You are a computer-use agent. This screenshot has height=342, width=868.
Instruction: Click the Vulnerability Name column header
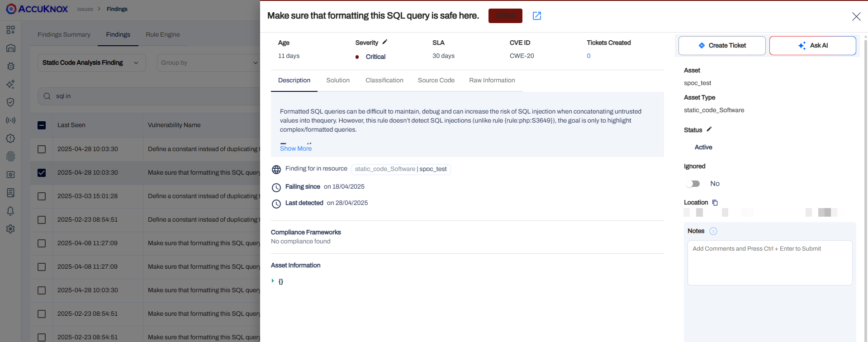(174, 125)
